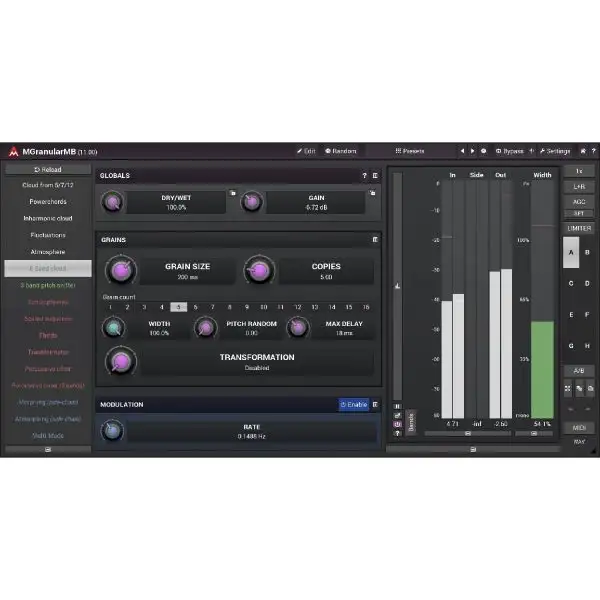The width and height of the screenshot is (600, 600).
Task: Click the meter popup icon below pause
Action: point(397,416)
